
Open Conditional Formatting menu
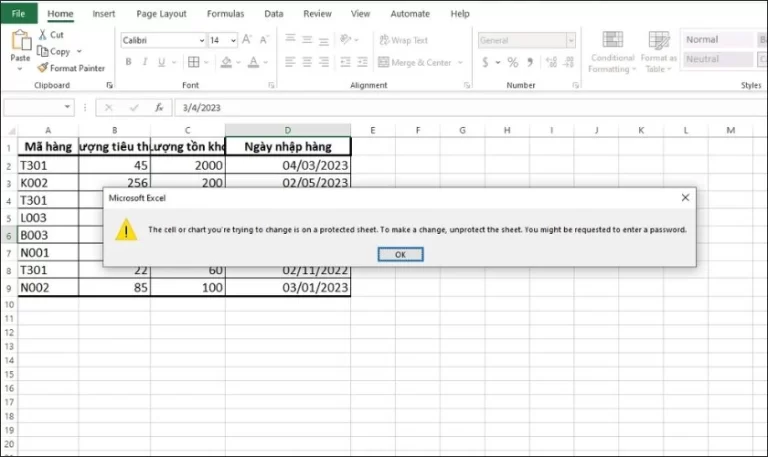612,51
